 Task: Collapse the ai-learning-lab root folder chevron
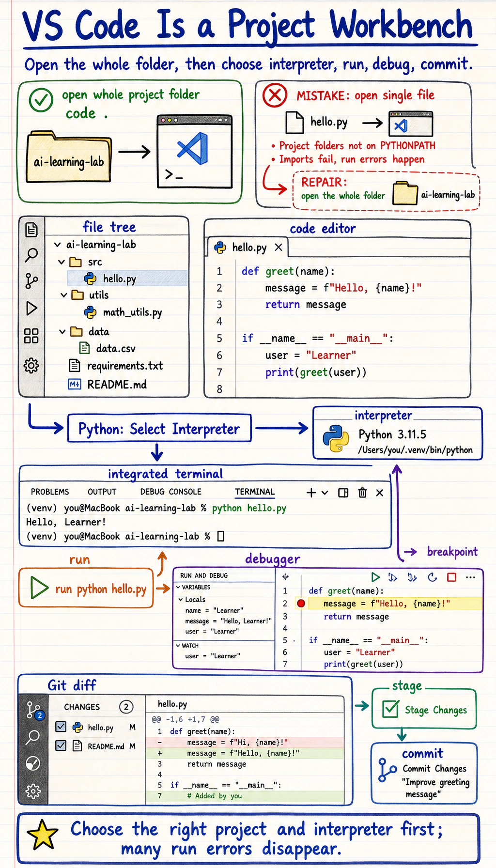[58, 245]
